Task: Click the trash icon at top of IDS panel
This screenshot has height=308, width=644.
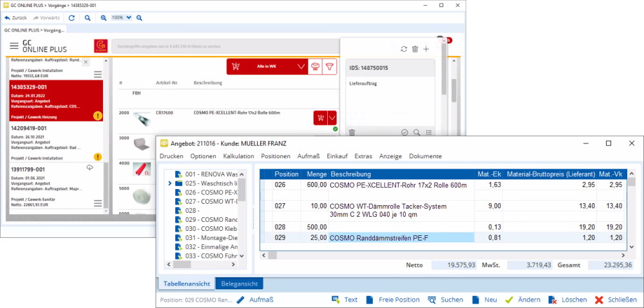Action: [415, 49]
